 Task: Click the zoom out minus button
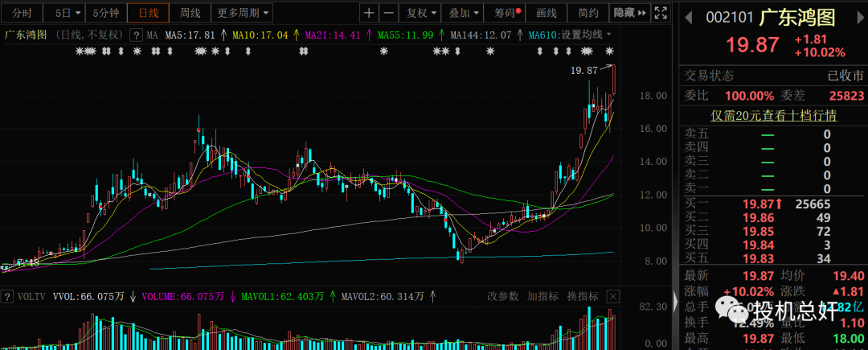(389, 13)
